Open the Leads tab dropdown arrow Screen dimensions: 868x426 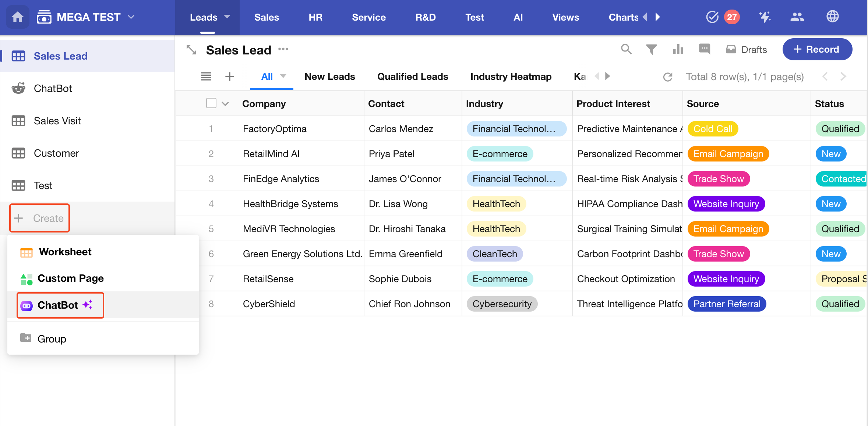point(227,17)
